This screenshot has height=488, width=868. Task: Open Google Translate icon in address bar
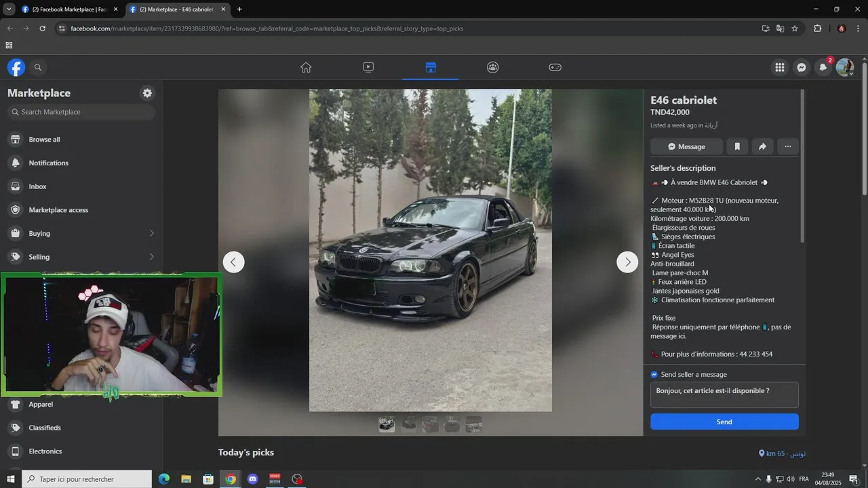click(780, 28)
